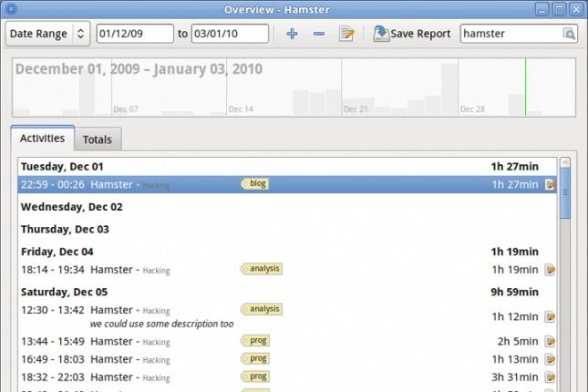The width and height of the screenshot is (588, 392).
Task: Edit the 12:30 - 13:42 activity icon
Action: 550,316
